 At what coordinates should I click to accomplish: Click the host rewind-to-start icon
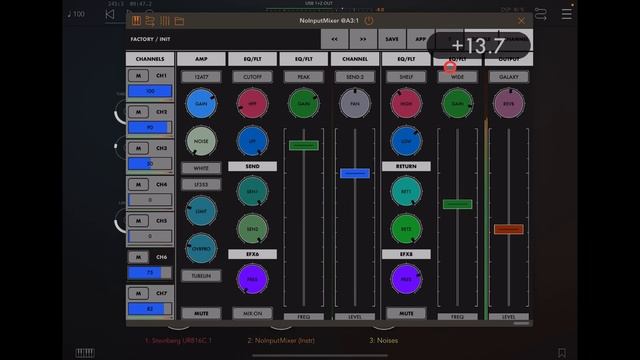[x=110, y=14]
